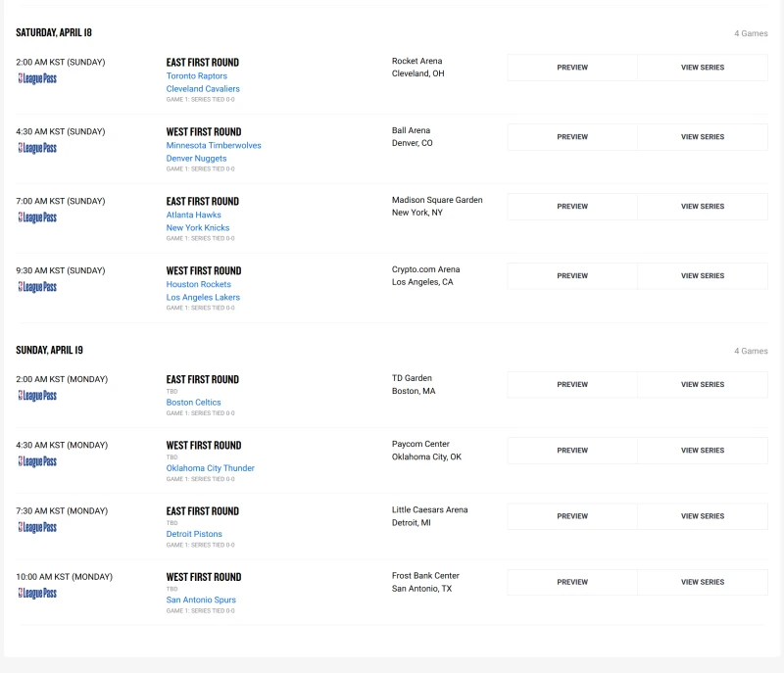Open the New York Knicks team link
Image resolution: width=784 pixels, height=673 pixels.
pos(198,228)
